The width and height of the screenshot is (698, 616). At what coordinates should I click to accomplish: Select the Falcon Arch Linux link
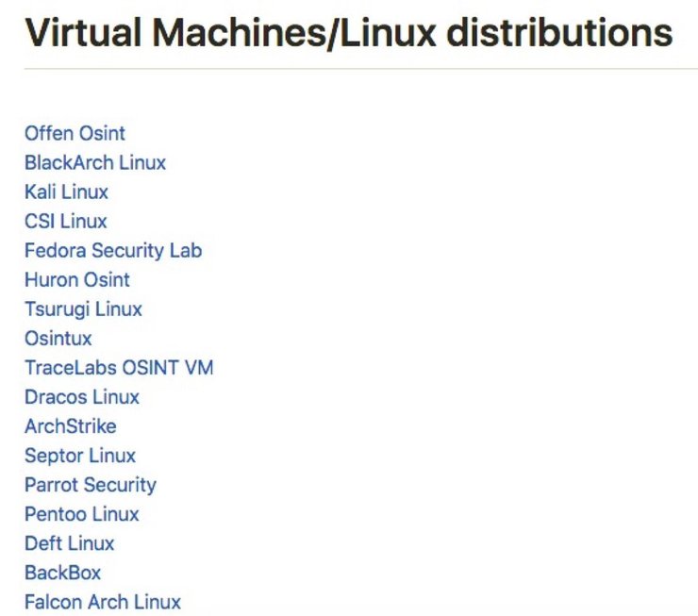103,603
